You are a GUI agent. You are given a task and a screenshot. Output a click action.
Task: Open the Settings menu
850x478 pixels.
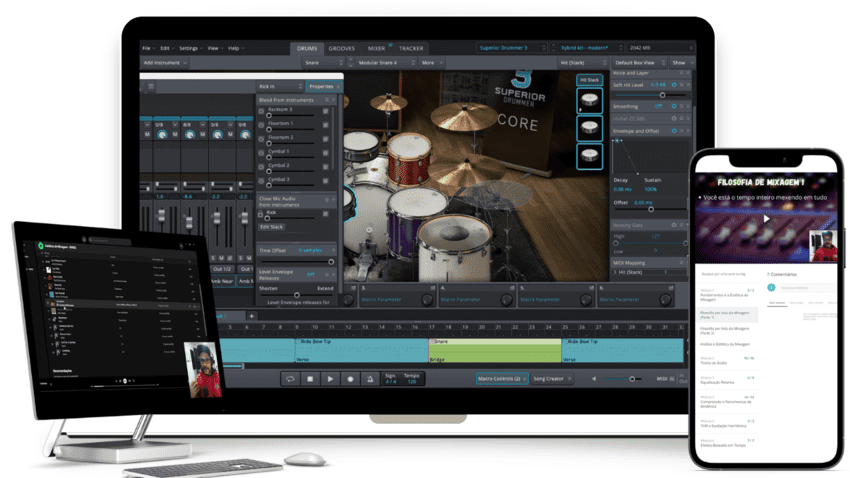(191, 48)
